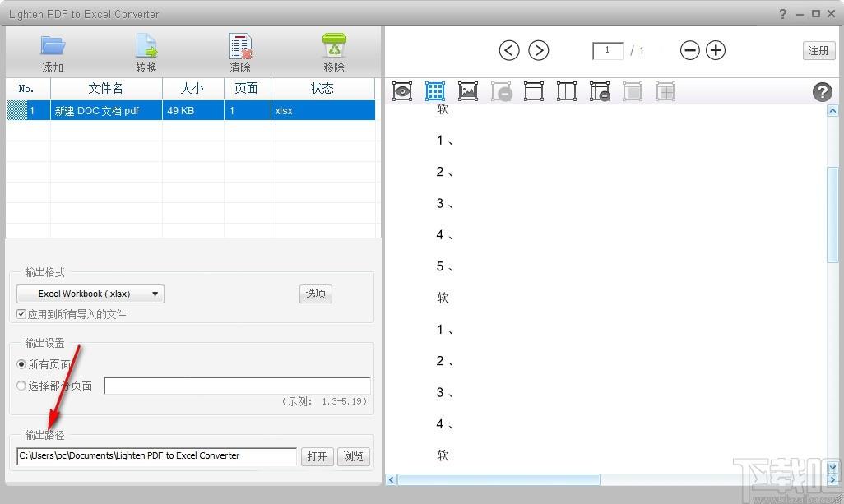Open help via dark question mark icon
Screen dimensions: 844x504
pyautogui.click(x=822, y=92)
